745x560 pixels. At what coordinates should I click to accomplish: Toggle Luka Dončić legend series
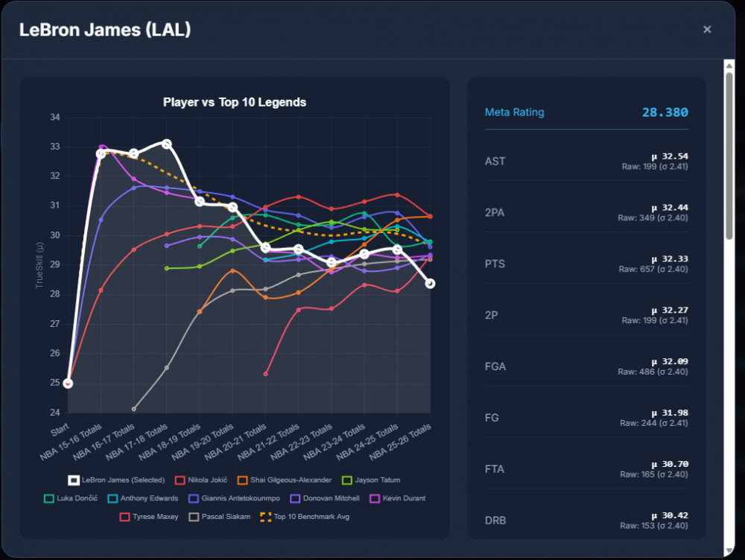[71, 498]
